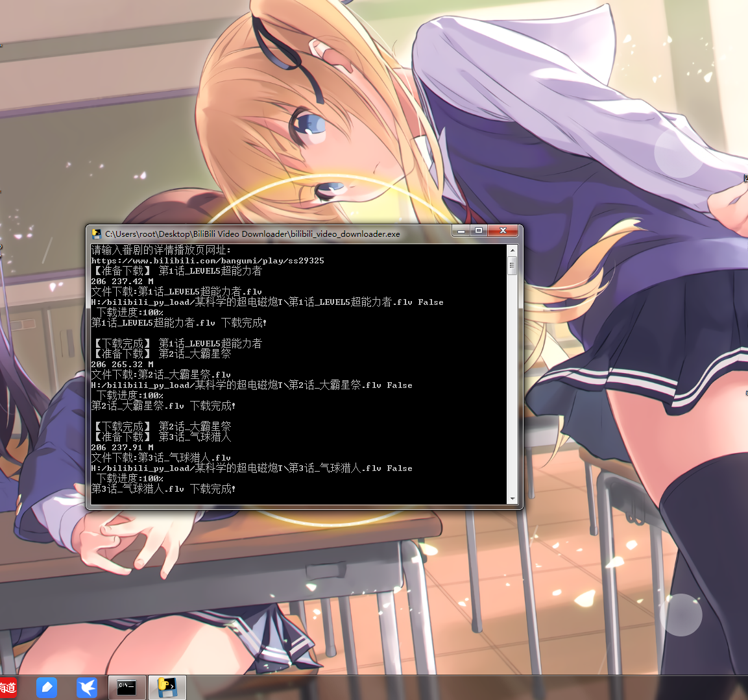
Task: Click the text '206 237.42 M'
Action: [123, 282]
